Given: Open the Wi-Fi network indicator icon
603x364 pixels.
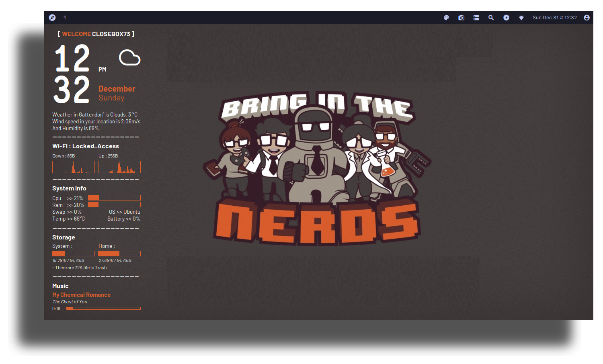Looking at the screenshot, I should point(521,18).
